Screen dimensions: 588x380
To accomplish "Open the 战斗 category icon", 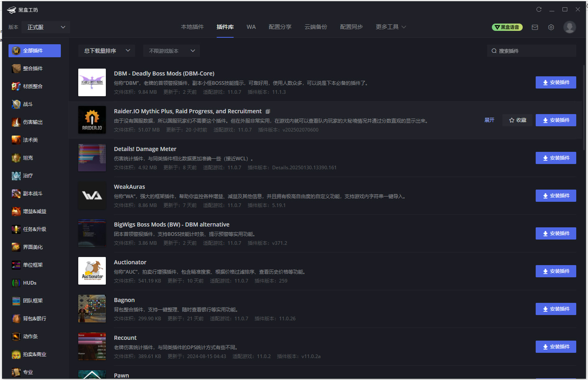I will point(16,104).
